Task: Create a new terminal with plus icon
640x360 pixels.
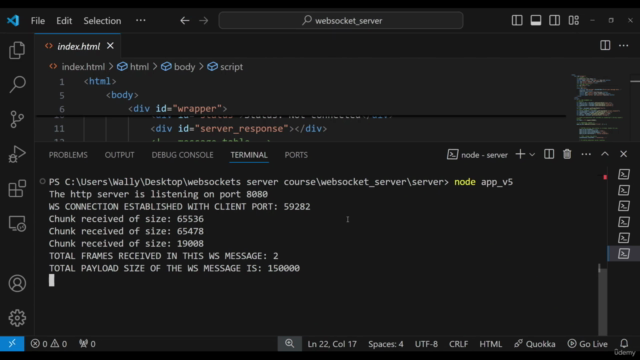Action: click(x=520, y=154)
